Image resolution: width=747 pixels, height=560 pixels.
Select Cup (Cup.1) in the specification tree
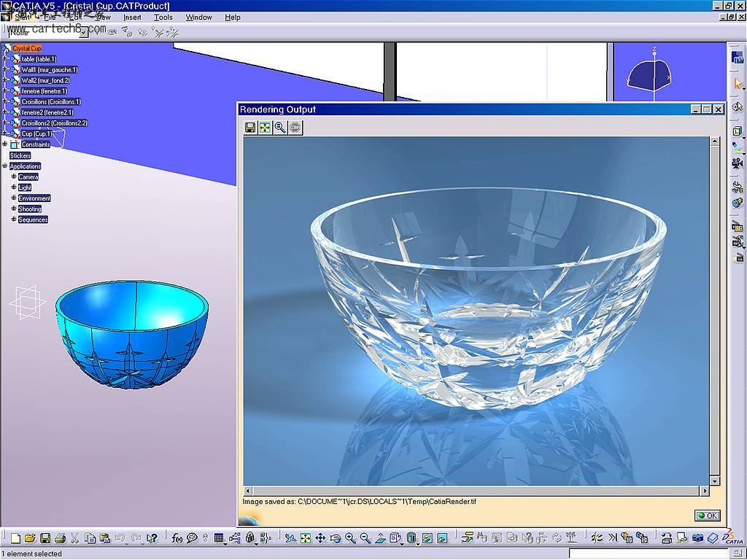coord(36,134)
